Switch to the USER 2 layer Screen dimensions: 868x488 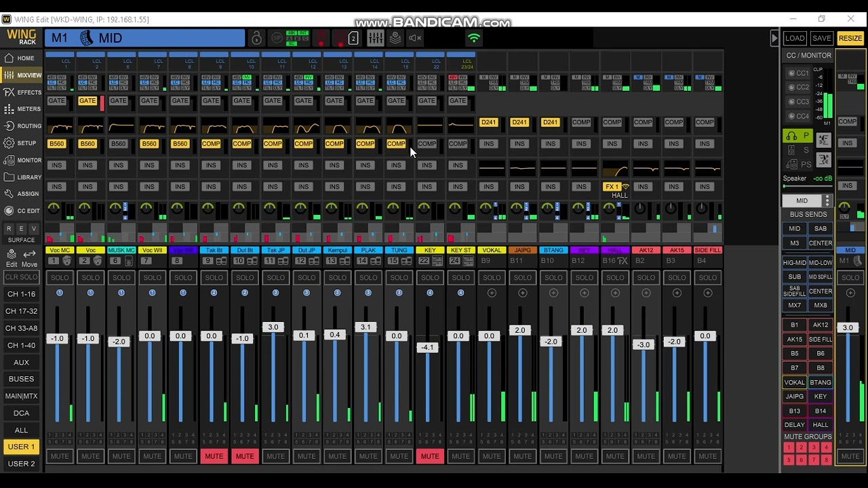[21, 464]
